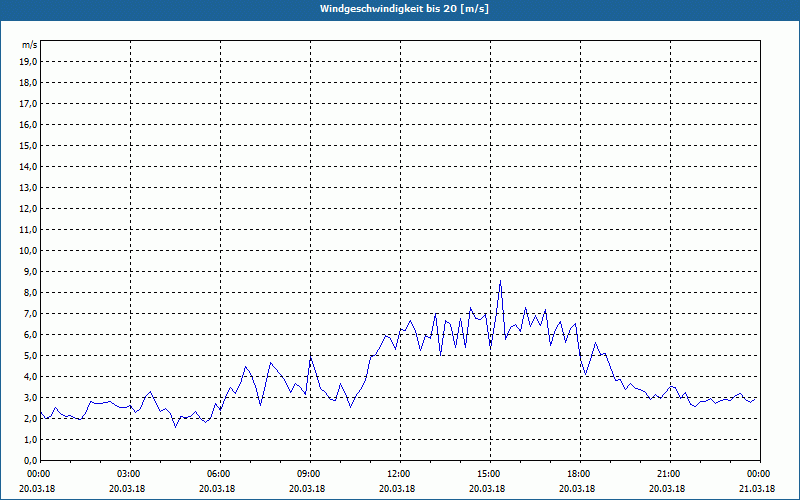Click the "1,0" y-axis value

pos(30,439)
